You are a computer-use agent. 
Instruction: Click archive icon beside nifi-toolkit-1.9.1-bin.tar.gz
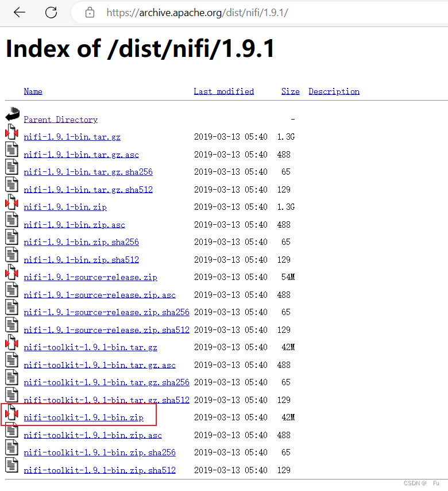[x=11, y=342]
